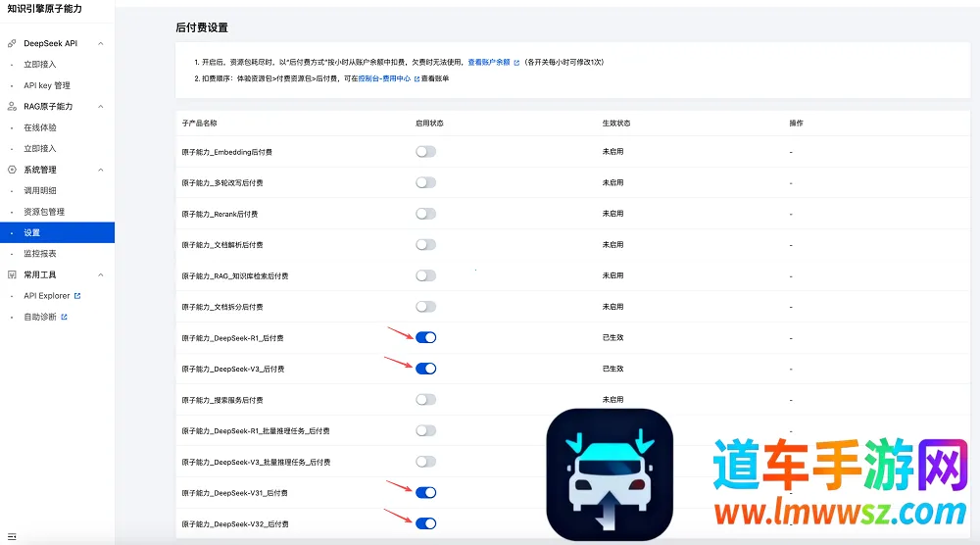Click 已生效 status in DeepSeek-V3_后付费 row
Image resolution: width=980 pixels, height=545 pixels.
click(613, 369)
